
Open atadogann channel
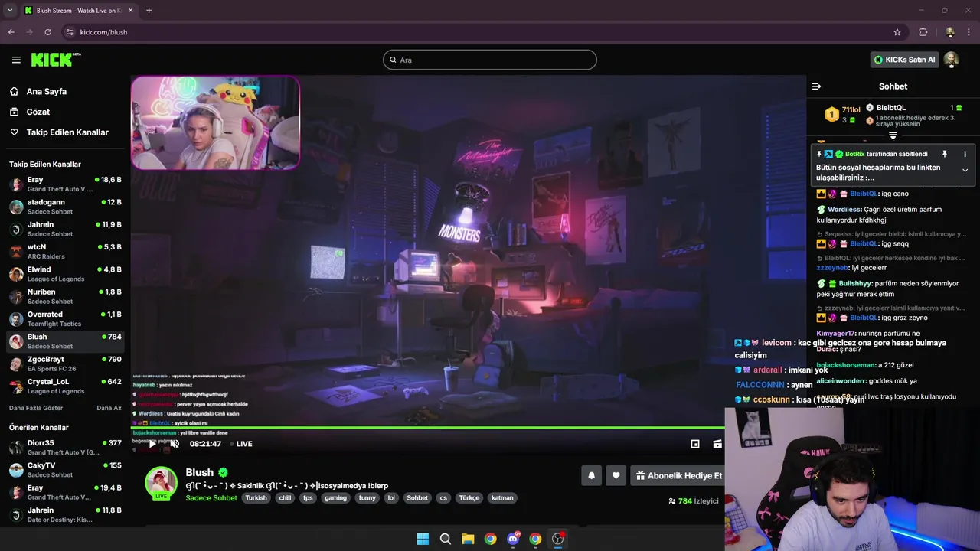pyautogui.click(x=65, y=207)
